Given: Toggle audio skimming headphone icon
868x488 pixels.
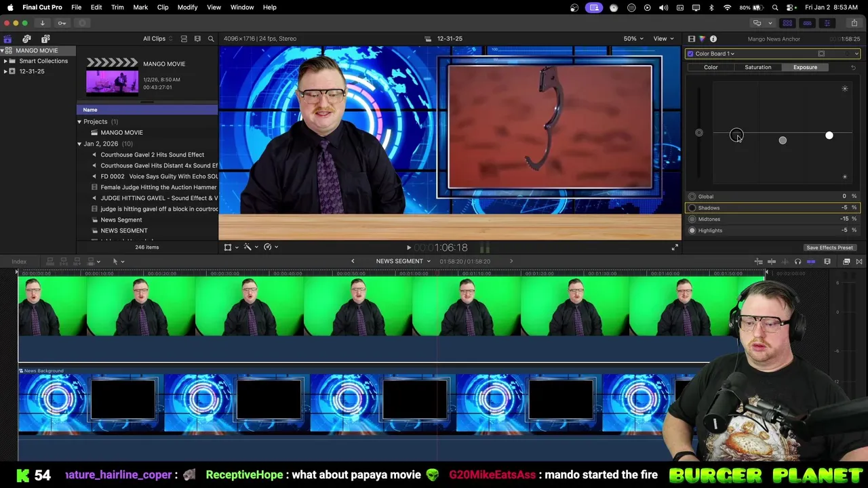Looking at the screenshot, I should (797, 262).
